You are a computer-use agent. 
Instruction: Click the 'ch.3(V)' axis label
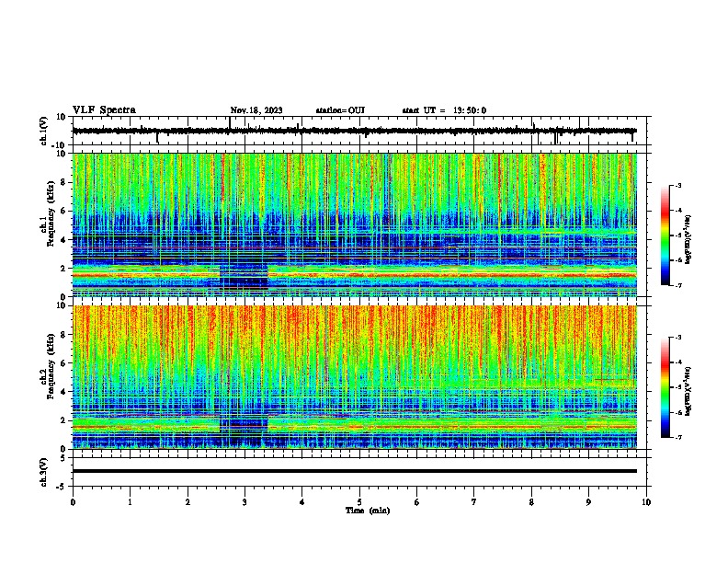(44, 472)
